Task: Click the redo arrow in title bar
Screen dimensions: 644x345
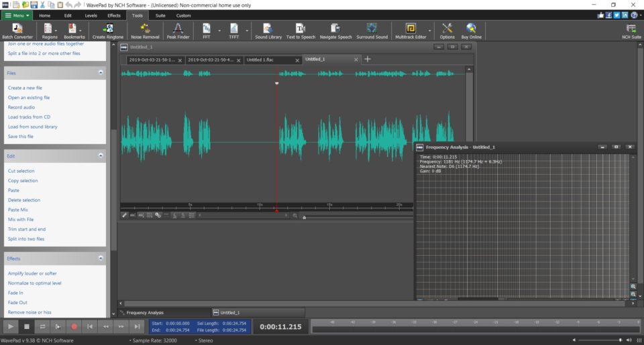Action: coord(77,5)
